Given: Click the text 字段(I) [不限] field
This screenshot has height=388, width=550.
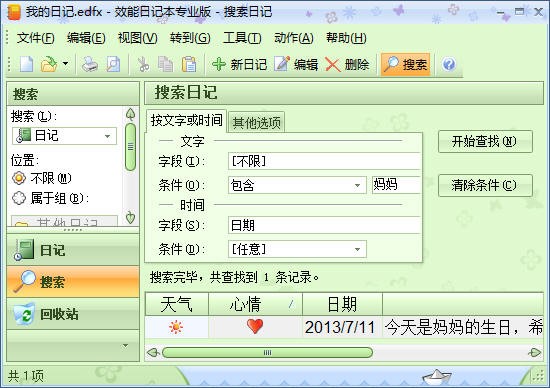Looking at the screenshot, I should coord(324,161).
